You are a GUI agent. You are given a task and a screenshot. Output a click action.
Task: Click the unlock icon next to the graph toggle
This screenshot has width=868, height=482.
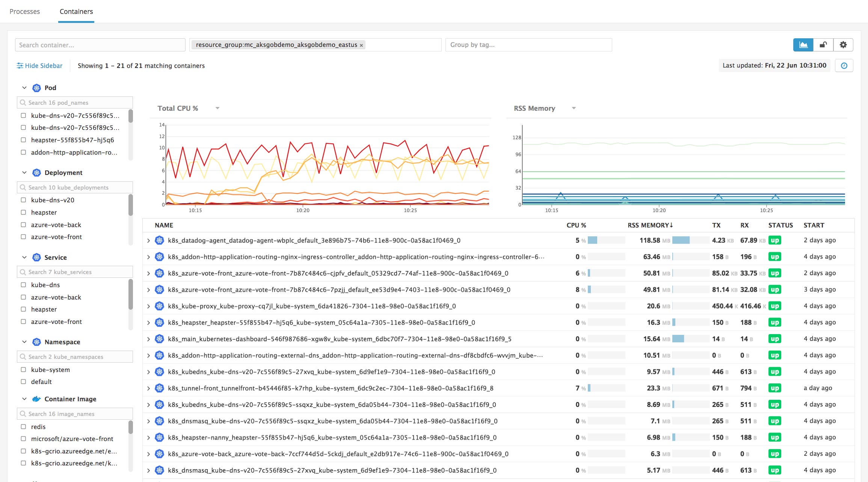coord(823,44)
